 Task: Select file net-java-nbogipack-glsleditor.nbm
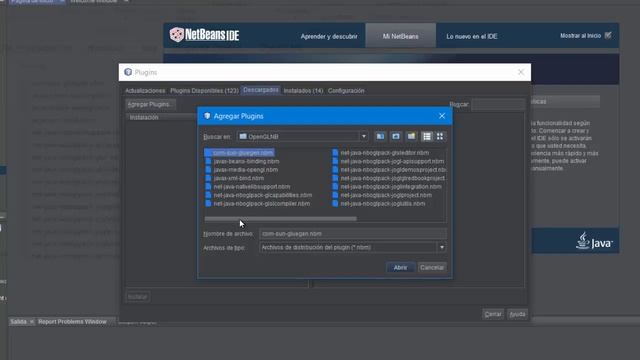(385, 153)
